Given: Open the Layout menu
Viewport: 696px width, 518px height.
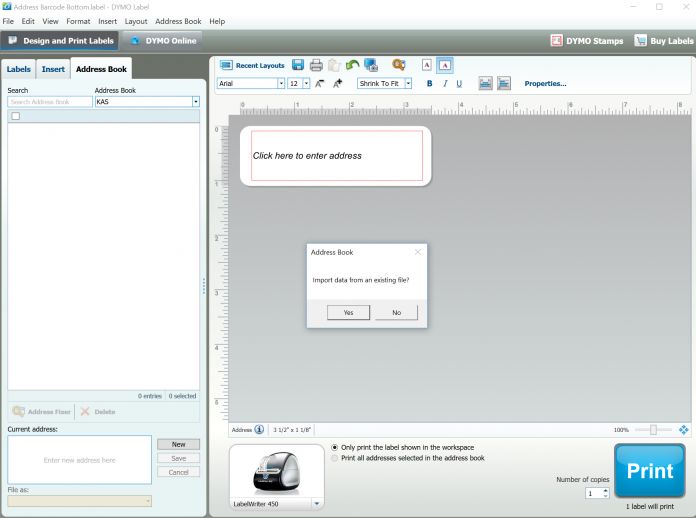Looking at the screenshot, I should point(135,21).
